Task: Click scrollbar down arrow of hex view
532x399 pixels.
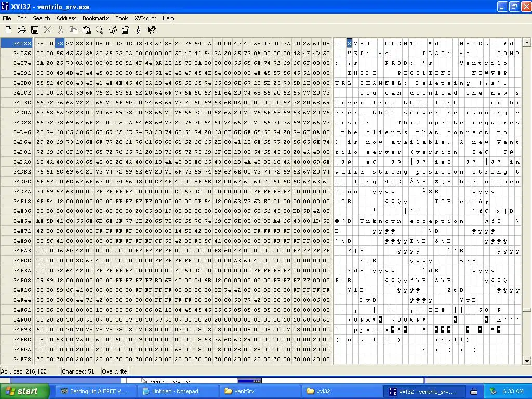Action: point(527,361)
